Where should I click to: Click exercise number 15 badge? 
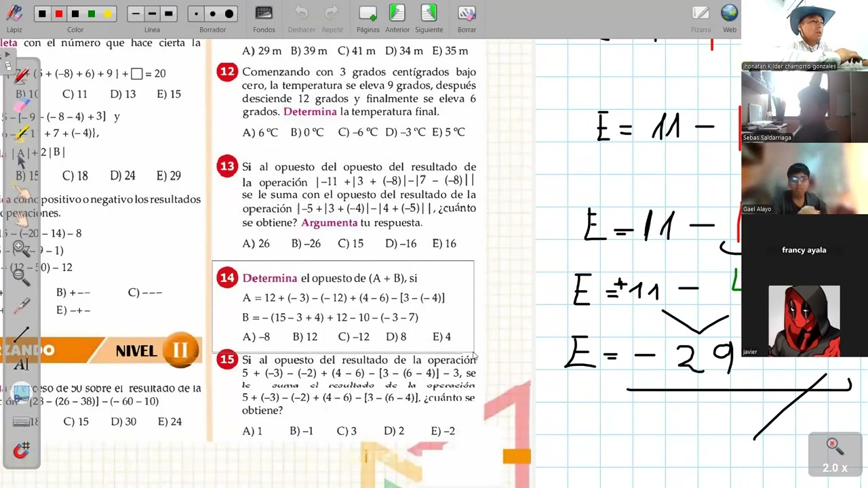click(227, 360)
